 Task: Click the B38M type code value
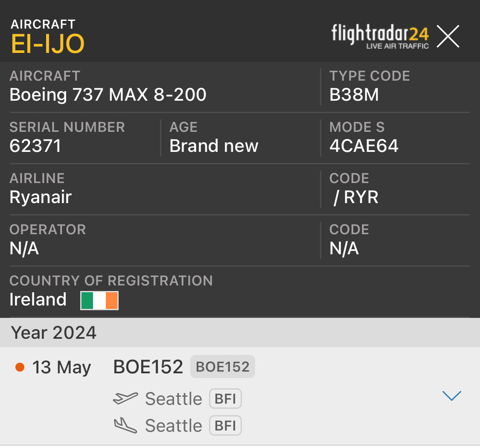pos(354,95)
